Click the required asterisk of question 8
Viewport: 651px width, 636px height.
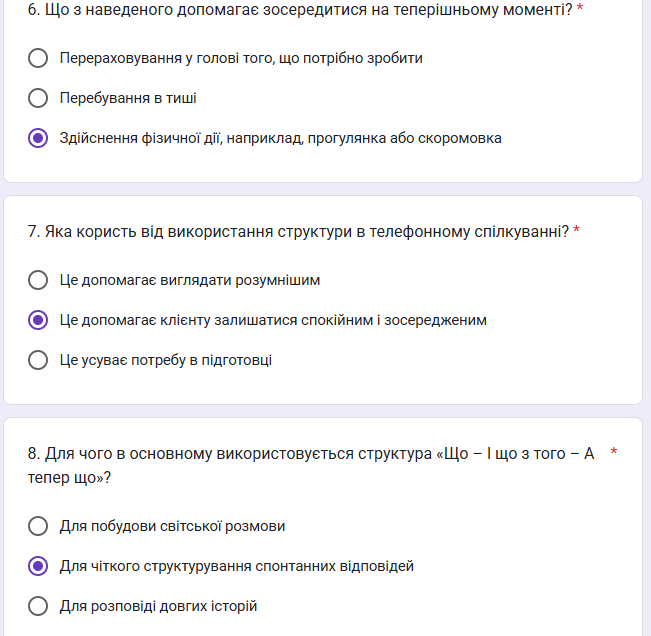click(613, 453)
